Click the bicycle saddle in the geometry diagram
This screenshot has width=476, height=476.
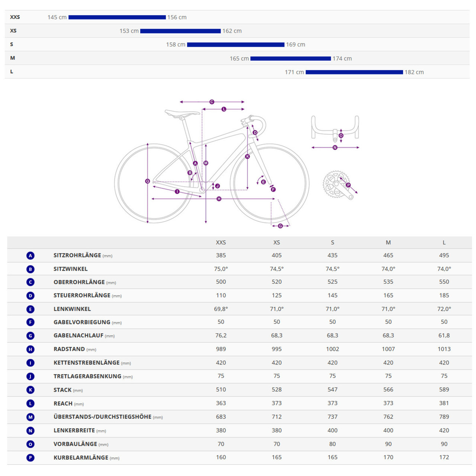[181, 113]
